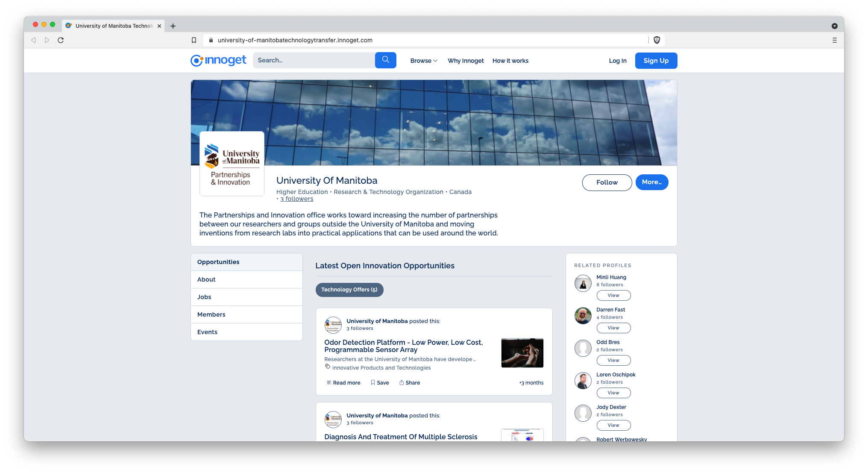Close the University of Manitoba tab
The width and height of the screenshot is (868, 473).
tap(159, 26)
